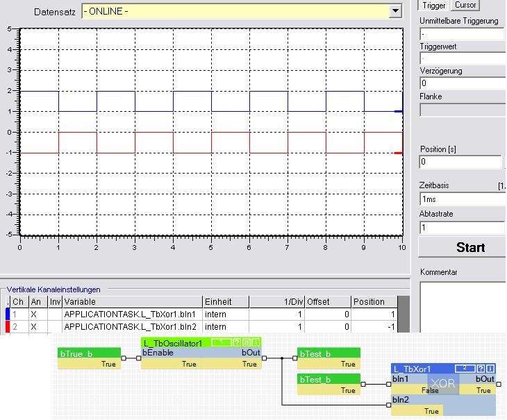Viewport: 507px width, 420px height.
Task: Open the Flanke dropdown field
Action: click(461, 110)
